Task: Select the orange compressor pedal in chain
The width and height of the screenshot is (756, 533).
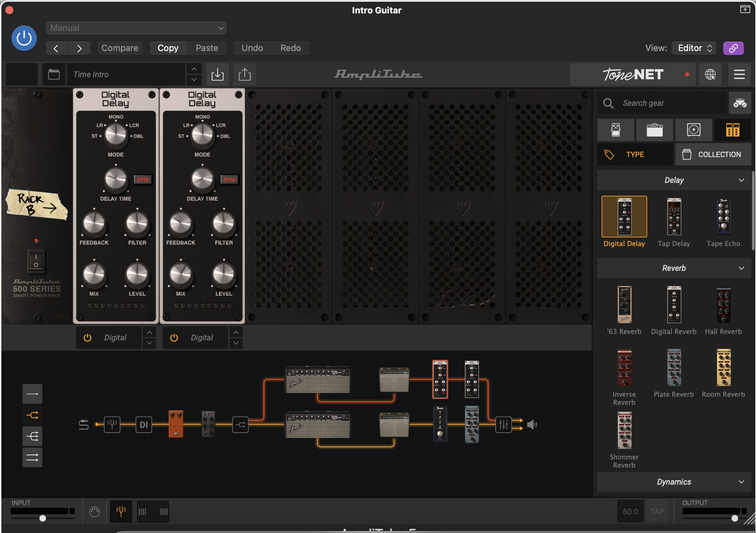Action: (176, 424)
